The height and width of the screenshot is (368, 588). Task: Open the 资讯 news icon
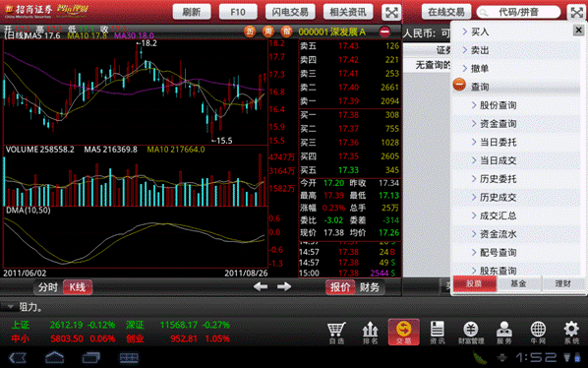tap(437, 333)
